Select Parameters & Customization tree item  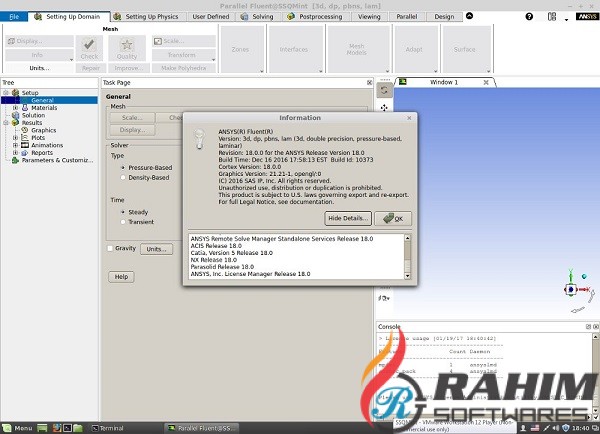click(57, 160)
